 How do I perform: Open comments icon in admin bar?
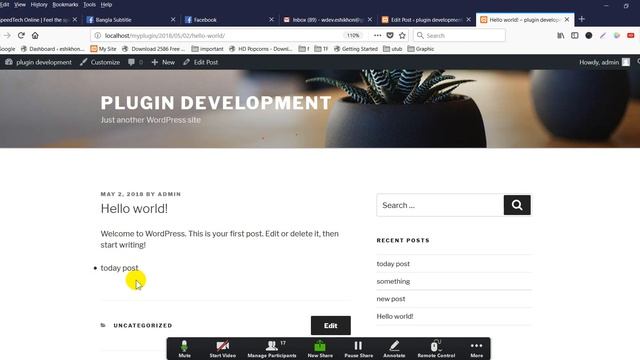point(136,62)
